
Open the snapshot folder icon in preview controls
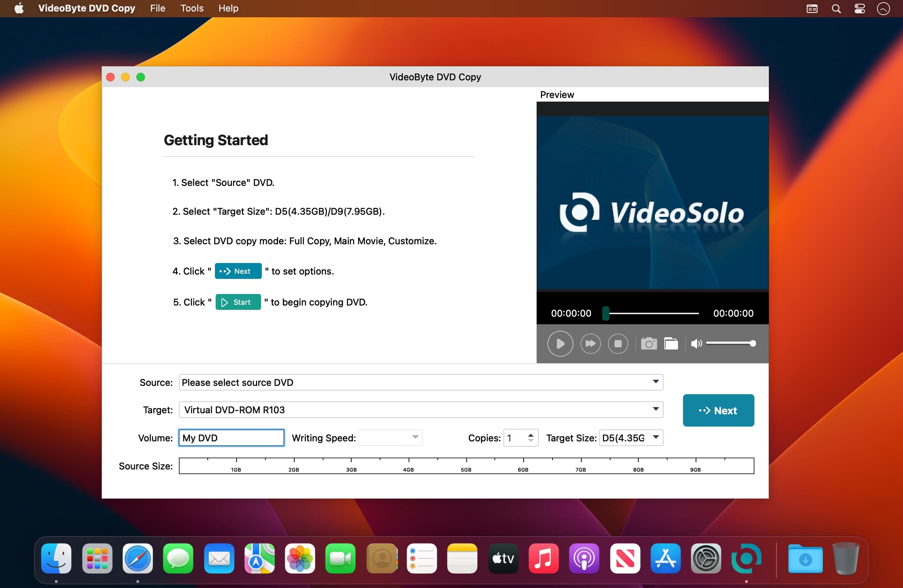(x=671, y=343)
